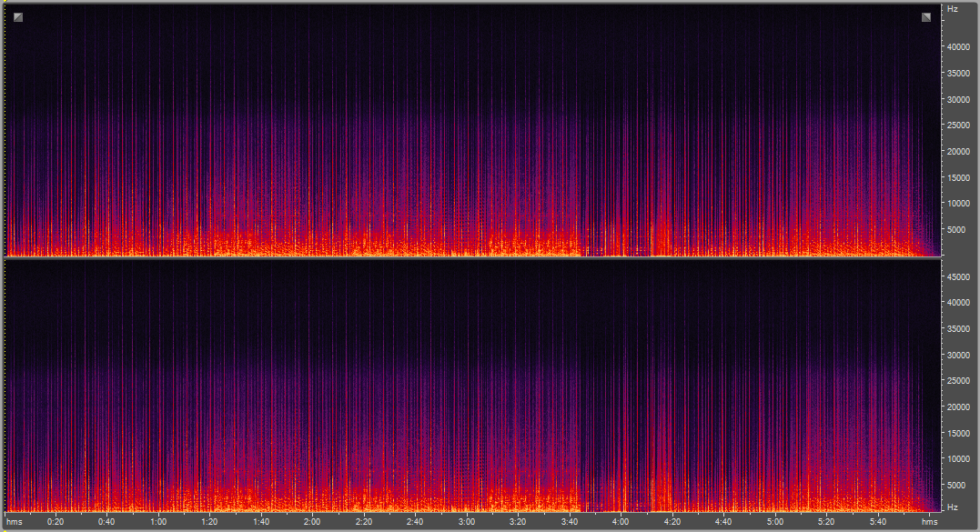
Task: Click the left hms label on time ruler
Action: [15, 522]
